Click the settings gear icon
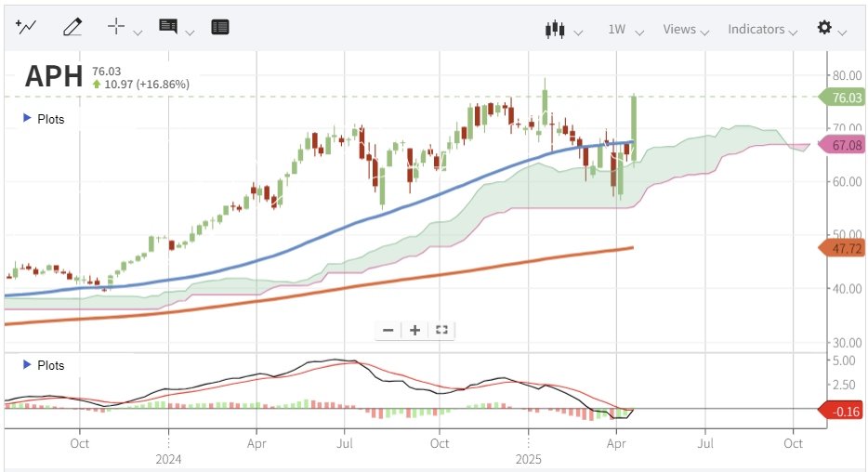Screen dimensions: 868x472 pos(824,27)
